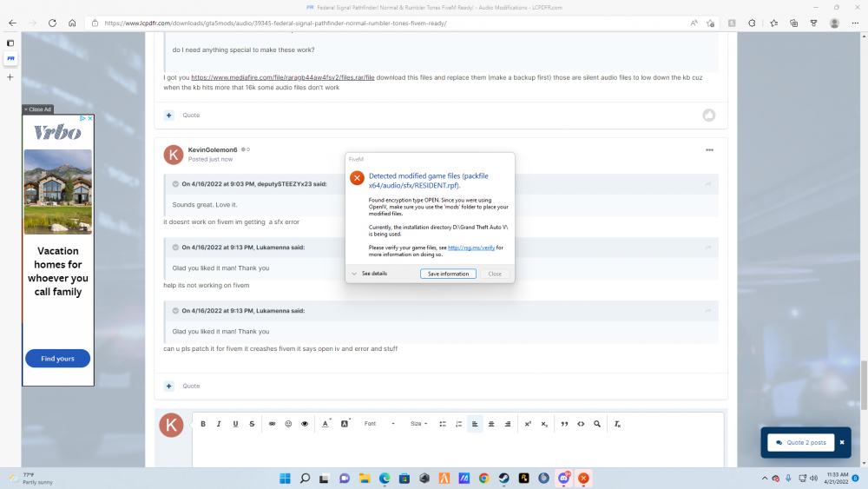Click KevinGolemon6's avatar on the post
This screenshot has height=489, width=868.
pos(174,155)
